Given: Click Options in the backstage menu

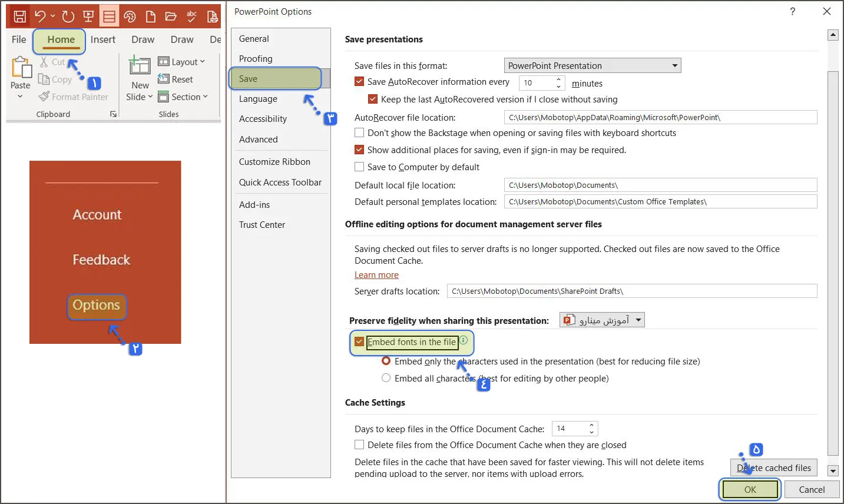Looking at the screenshot, I should click(97, 305).
